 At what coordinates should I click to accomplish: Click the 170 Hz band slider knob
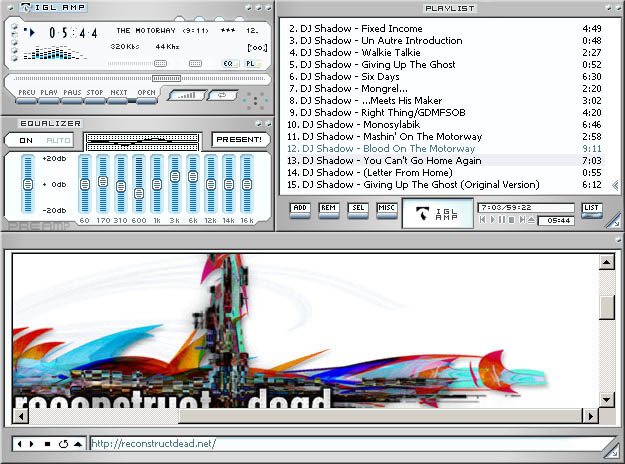pos(103,182)
